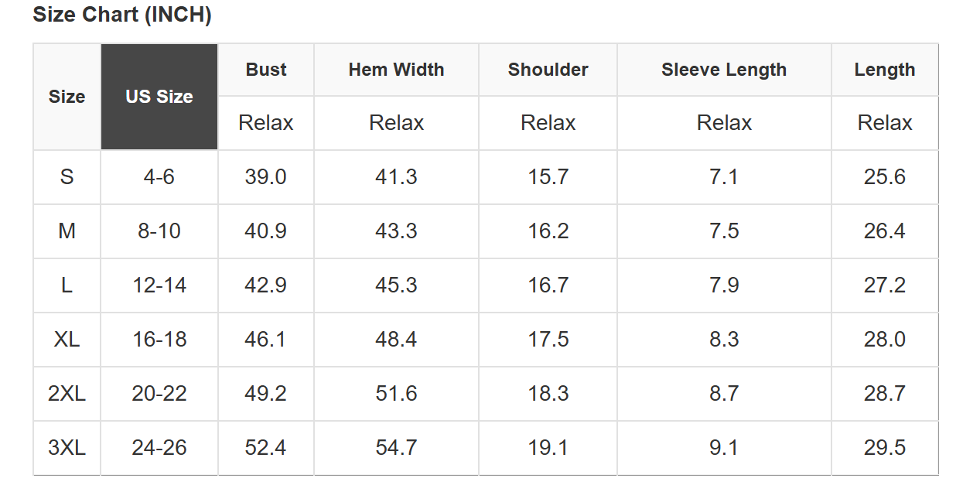Select the 40.9 bust value for M
This screenshot has height=499, width=980.
[x=266, y=231]
